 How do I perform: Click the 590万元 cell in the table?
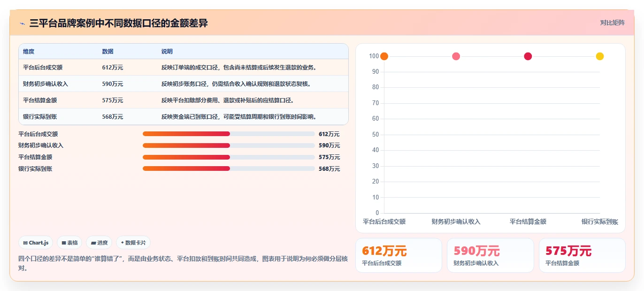(x=113, y=84)
